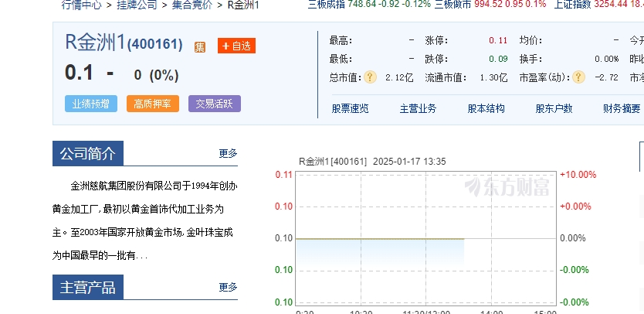This screenshot has height=314, width=644.
Task: Open the 股东户数 tab
Action: 554,108
